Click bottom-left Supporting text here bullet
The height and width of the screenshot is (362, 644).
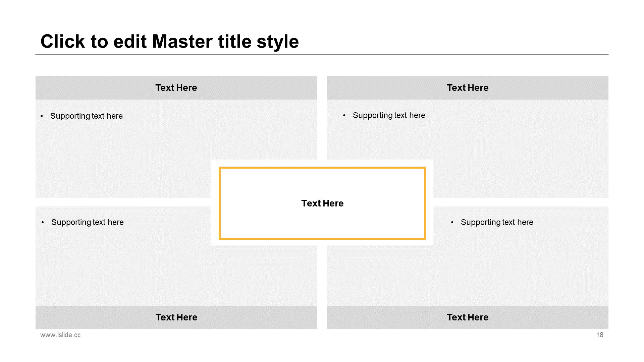pos(88,222)
